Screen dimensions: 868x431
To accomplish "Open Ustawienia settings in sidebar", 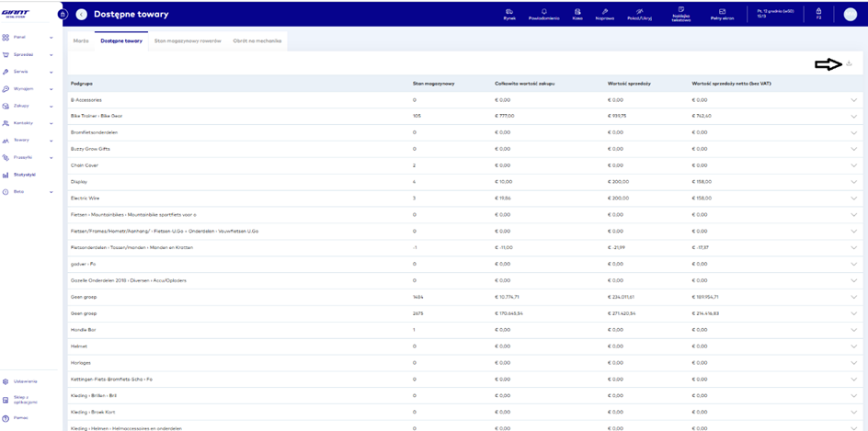I will pyautogui.click(x=25, y=380).
